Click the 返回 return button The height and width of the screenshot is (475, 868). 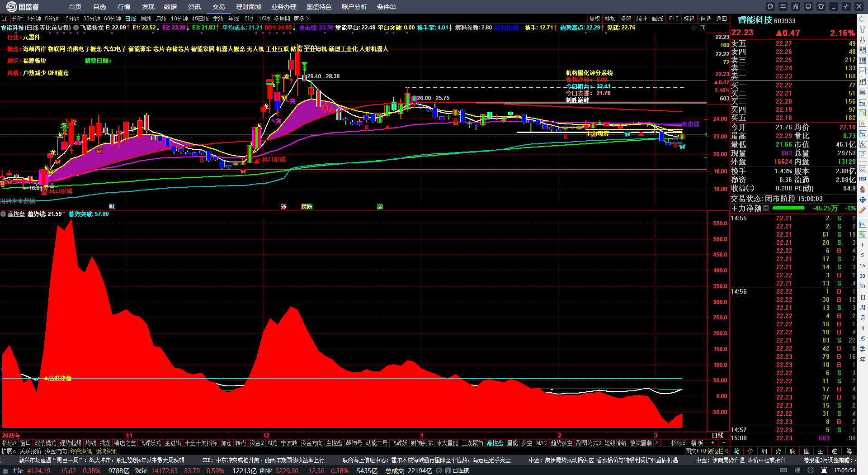pos(722,19)
